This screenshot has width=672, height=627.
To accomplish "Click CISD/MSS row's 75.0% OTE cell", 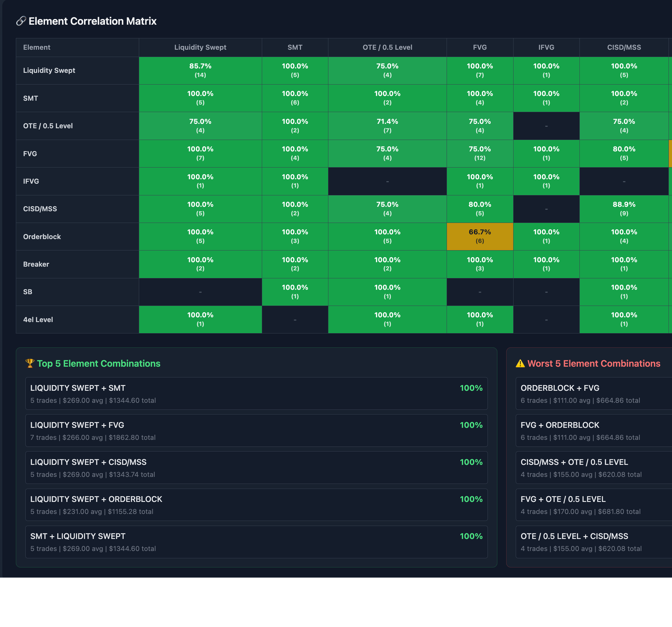I will 387,209.
